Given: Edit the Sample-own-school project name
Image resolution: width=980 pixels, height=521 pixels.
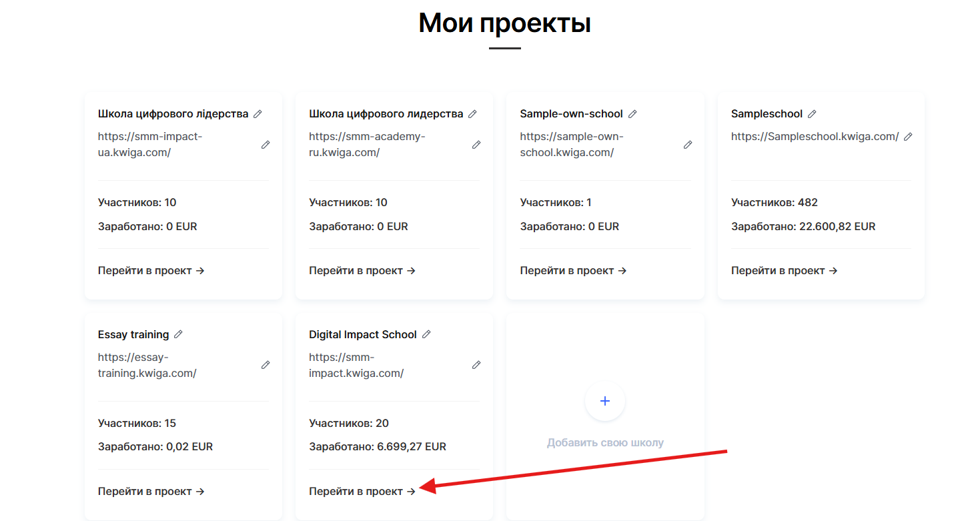Looking at the screenshot, I should pos(632,114).
